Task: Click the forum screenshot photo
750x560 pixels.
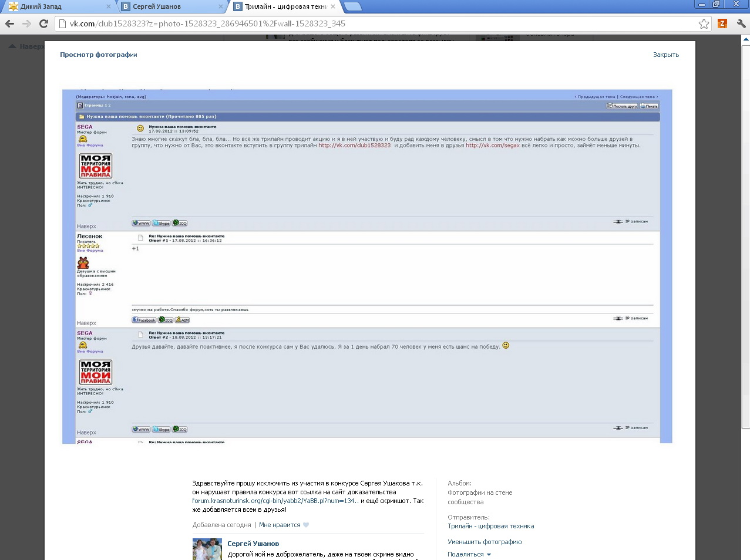Action: [x=367, y=266]
